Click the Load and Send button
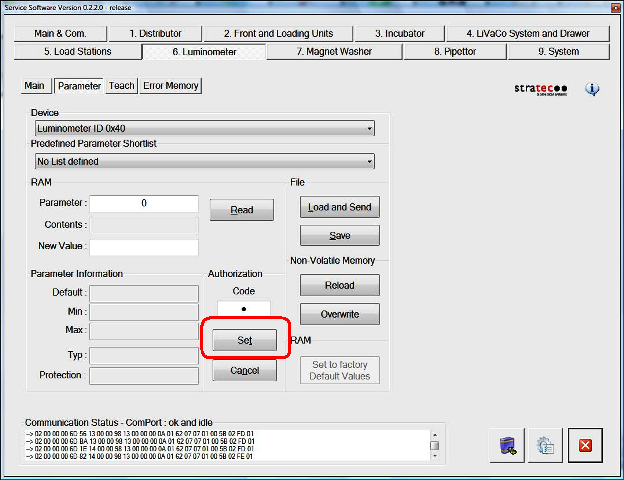This screenshot has width=624, height=480. pos(340,207)
